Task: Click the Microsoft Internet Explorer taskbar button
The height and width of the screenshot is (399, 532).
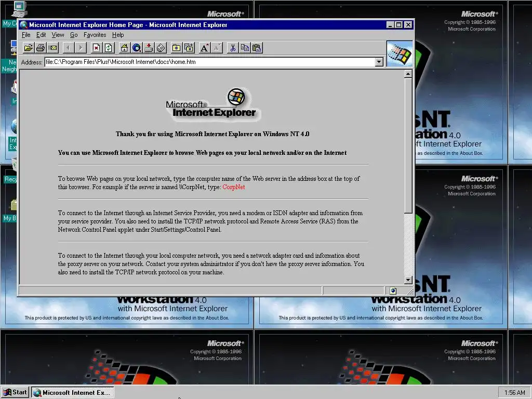Action: [x=73, y=393]
